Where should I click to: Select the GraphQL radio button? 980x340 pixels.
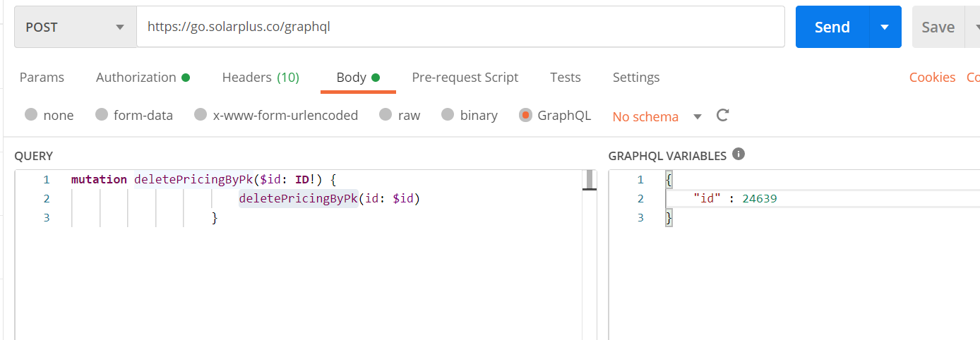tap(525, 115)
